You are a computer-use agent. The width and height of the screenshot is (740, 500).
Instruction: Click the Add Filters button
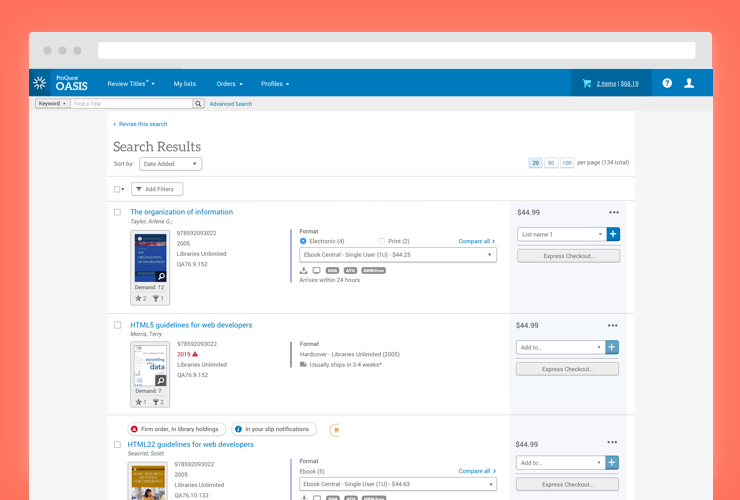click(157, 189)
